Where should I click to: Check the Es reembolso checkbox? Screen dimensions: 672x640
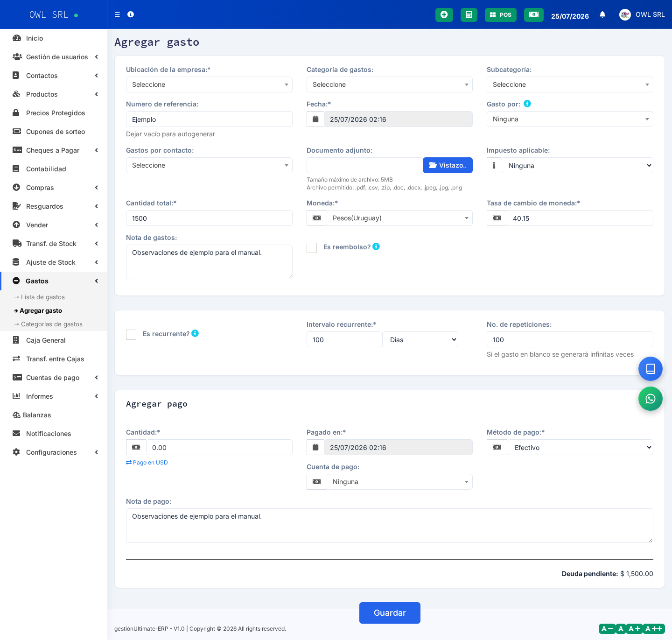coord(312,248)
